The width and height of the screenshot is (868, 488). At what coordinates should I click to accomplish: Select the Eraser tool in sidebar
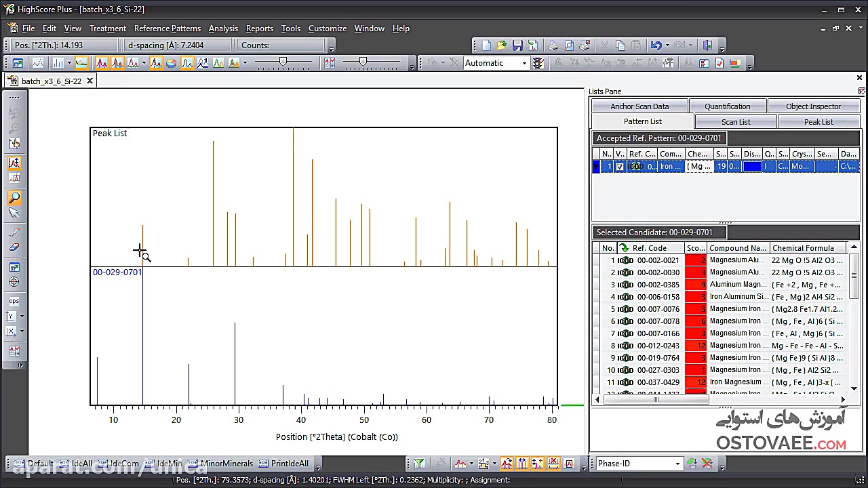pos(14,247)
